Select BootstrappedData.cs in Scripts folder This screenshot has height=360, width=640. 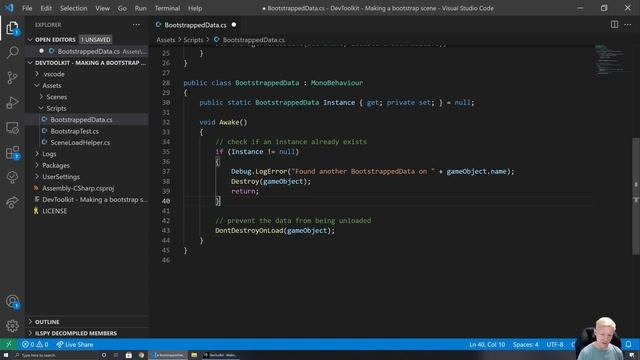pyautogui.click(x=87, y=120)
